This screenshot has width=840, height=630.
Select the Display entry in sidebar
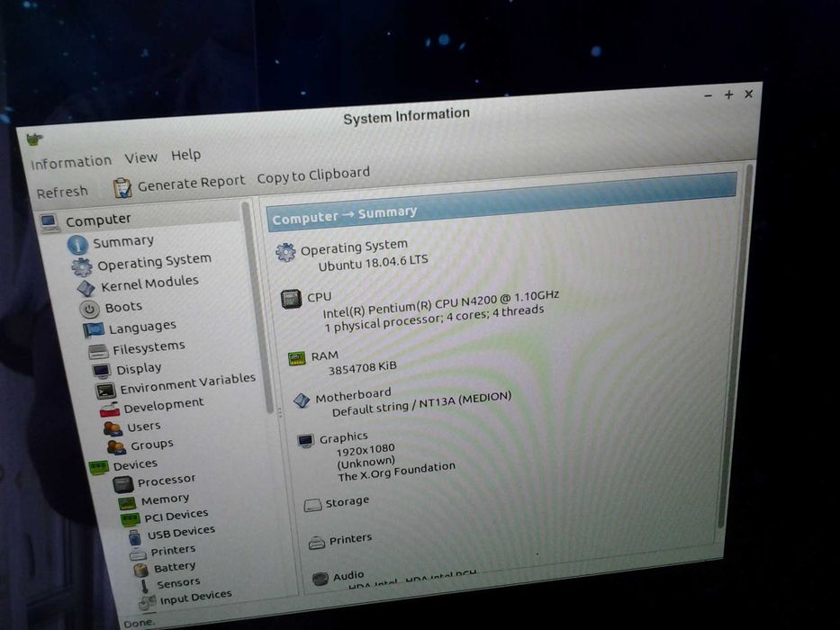coord(139,369)
